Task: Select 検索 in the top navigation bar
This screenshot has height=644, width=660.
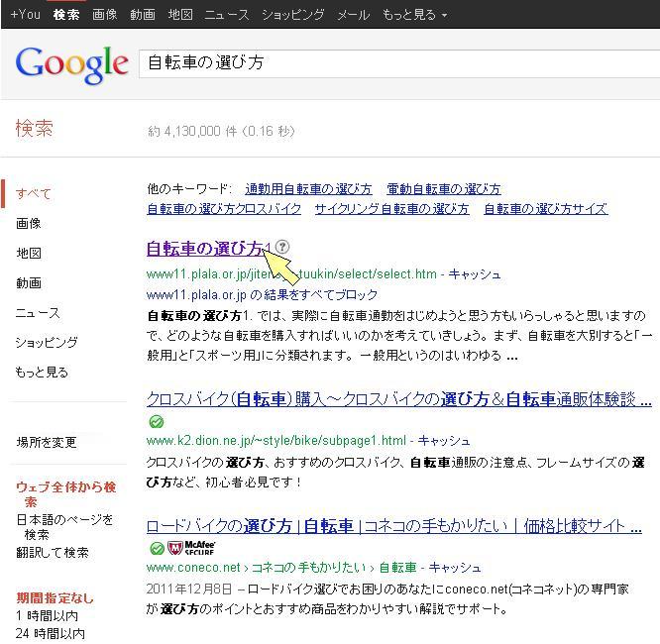Action: pos(66,15)
